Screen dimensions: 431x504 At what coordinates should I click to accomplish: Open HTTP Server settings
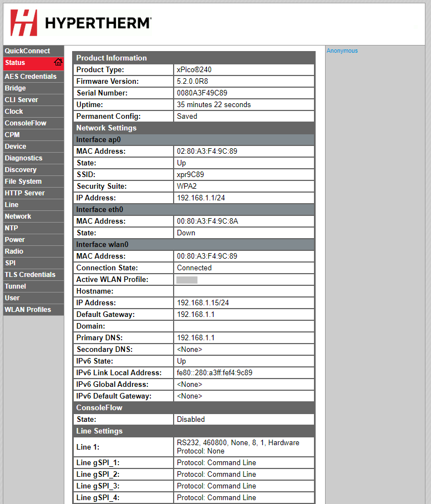pyautogui.click(x=25, y=193)
